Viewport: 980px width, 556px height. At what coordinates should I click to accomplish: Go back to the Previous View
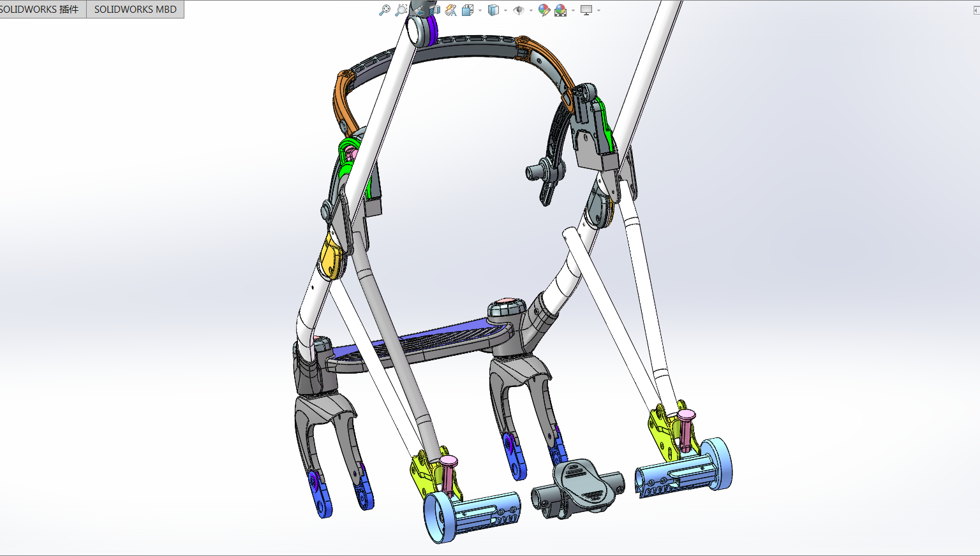tap(419, 10)
